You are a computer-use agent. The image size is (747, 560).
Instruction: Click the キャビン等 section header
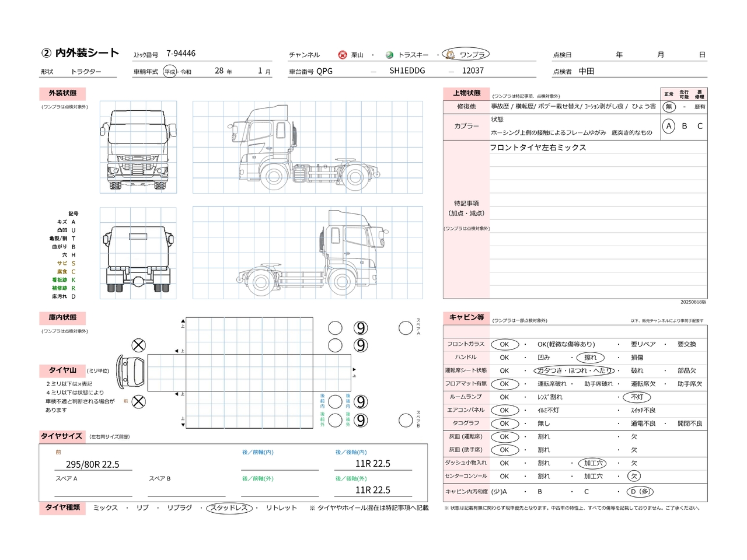466,317
